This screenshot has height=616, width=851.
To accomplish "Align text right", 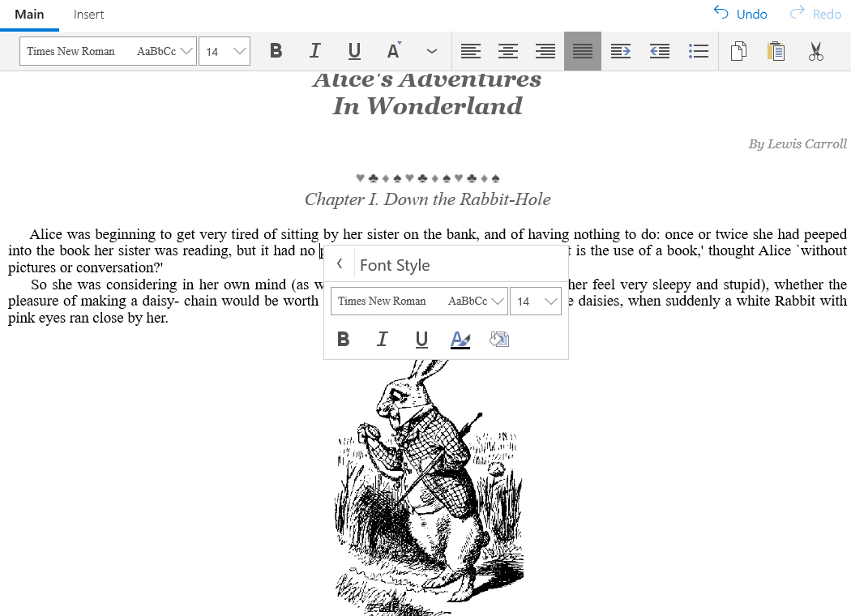I will pos(545,51).
